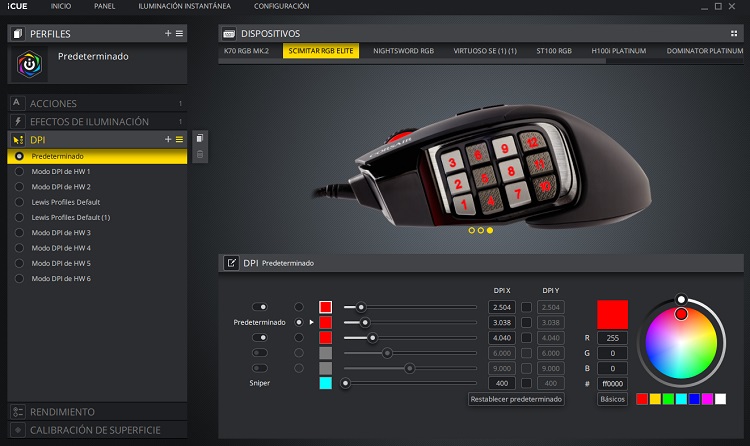Delete the selected DPI preset via trash icon
The width and height of the screenshot is (750, 446).
200,155
